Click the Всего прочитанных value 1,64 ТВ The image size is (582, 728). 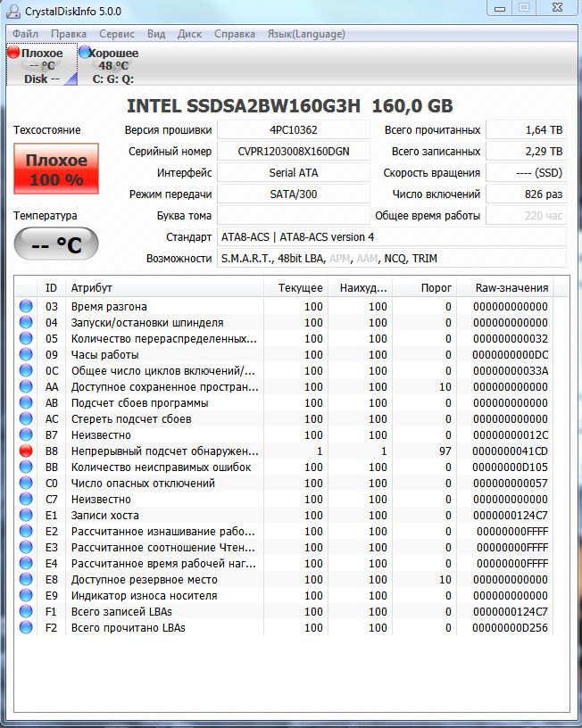click(x=527, y=130)
